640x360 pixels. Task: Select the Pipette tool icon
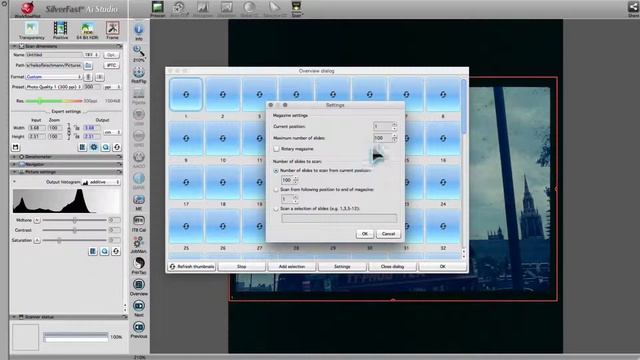point(139,96)
